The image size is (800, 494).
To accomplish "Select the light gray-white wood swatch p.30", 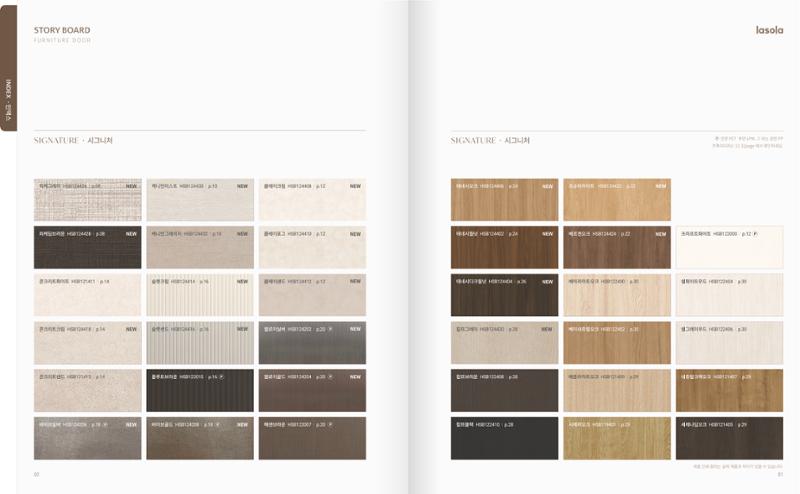I will [730, 342].
